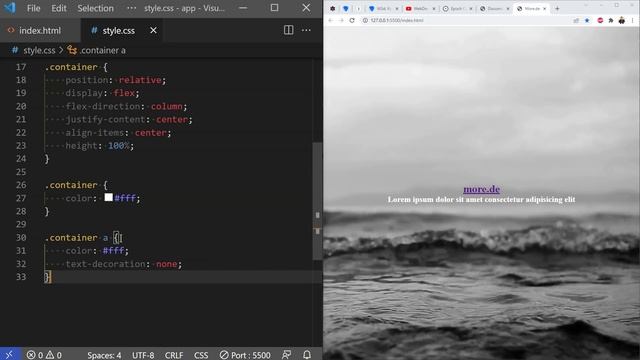The image size is (640, 360).
Task: Click .container a breadcrumb symbol
Action: (102, 50)
